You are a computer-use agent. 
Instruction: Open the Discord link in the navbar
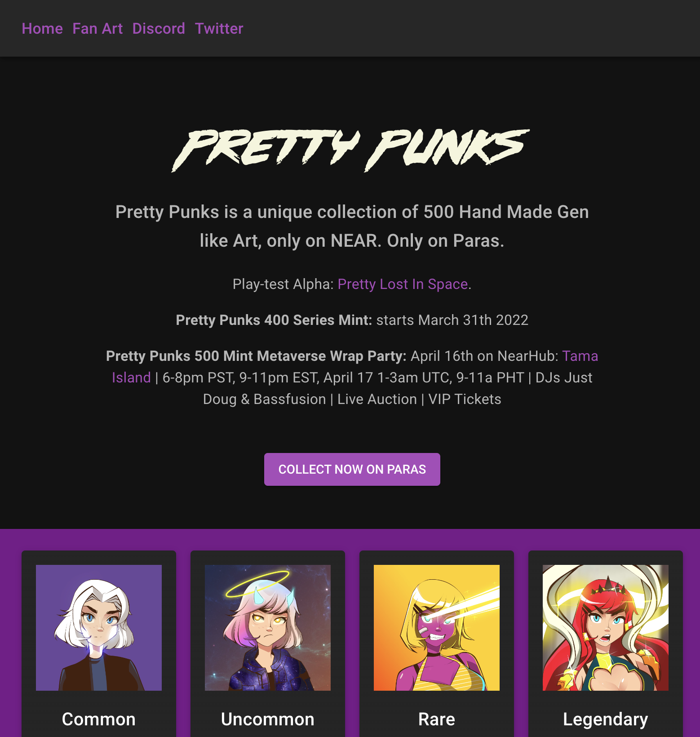159,29
